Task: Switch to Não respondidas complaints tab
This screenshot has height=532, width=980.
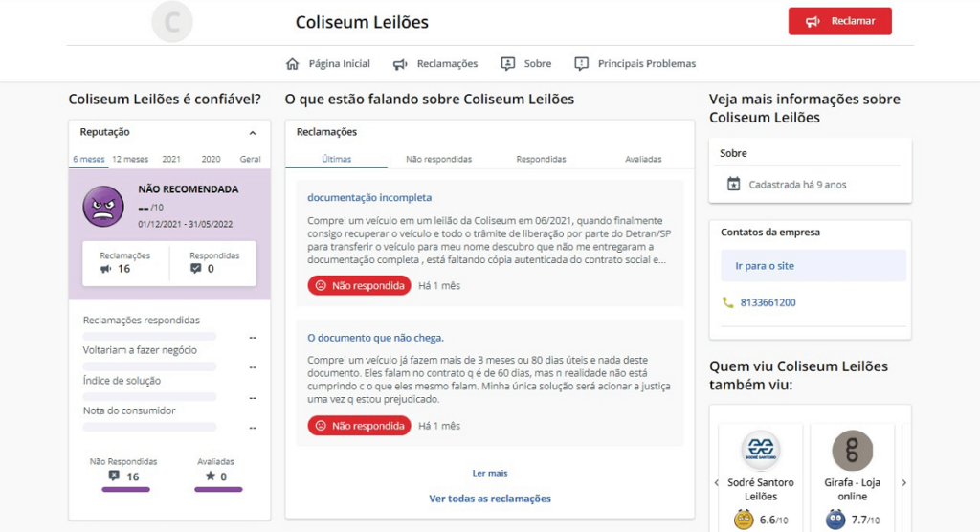Action: [438, 160]
